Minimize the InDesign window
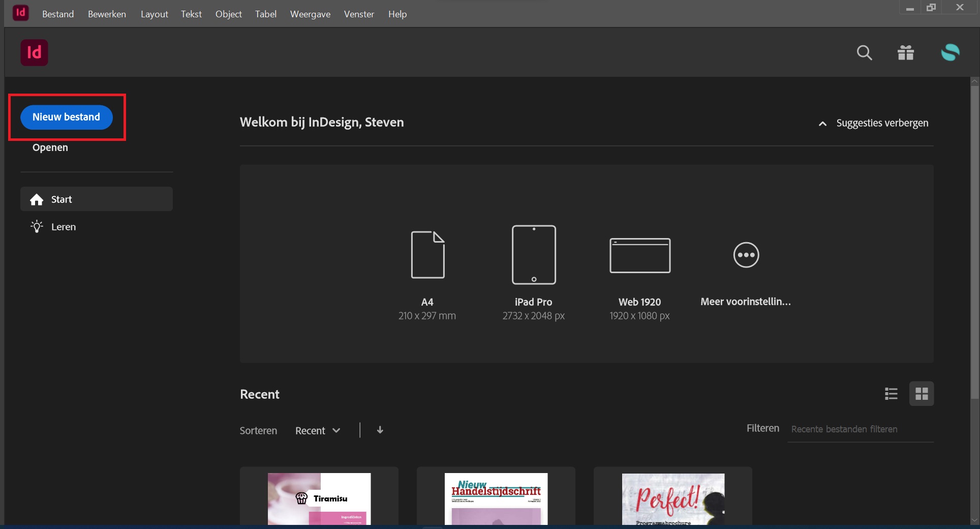 tap(910, 8)
